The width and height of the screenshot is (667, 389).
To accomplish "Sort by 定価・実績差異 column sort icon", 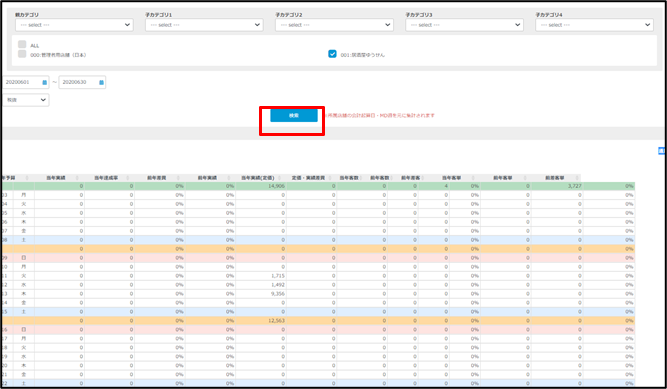I will coord(331,178).
